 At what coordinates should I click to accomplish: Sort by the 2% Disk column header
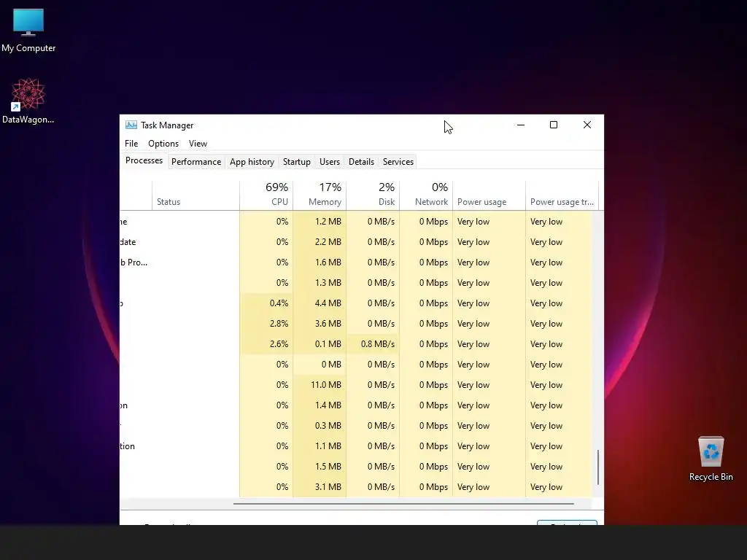pyautogui.click(x=373, y=195)
